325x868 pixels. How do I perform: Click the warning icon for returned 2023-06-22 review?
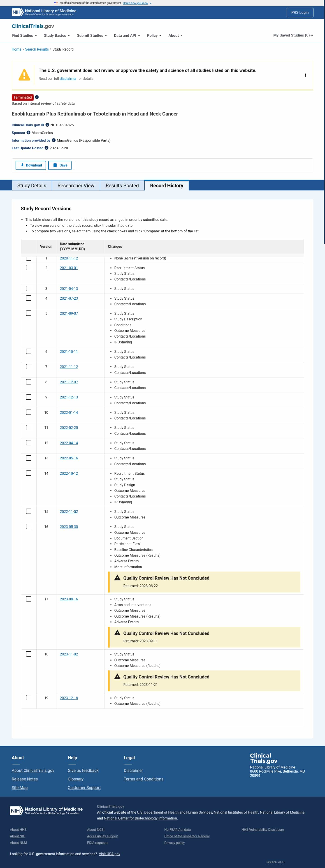(117, 578)
